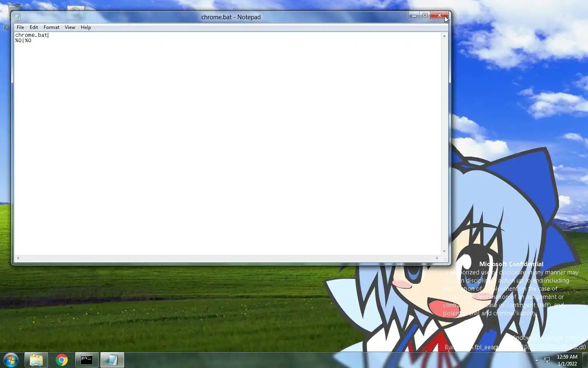
Task: Open the File menu in Notepad
Action: [x=20, y=27]
